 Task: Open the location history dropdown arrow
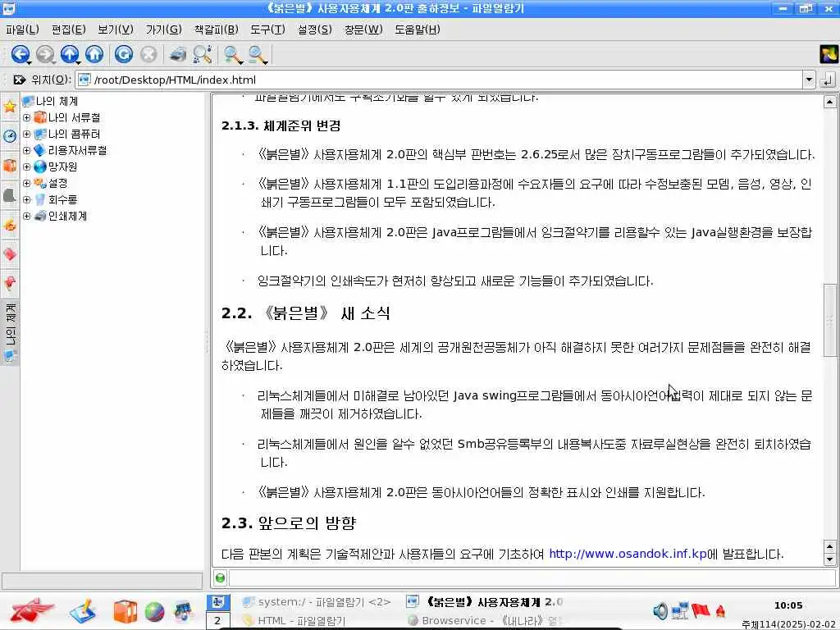[809, 80]
